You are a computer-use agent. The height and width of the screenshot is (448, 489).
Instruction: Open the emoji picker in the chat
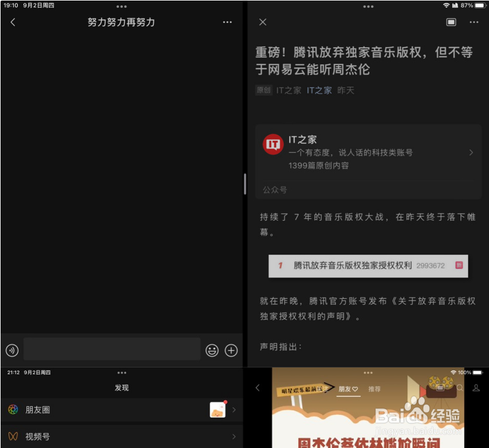(x=213, y=351)
